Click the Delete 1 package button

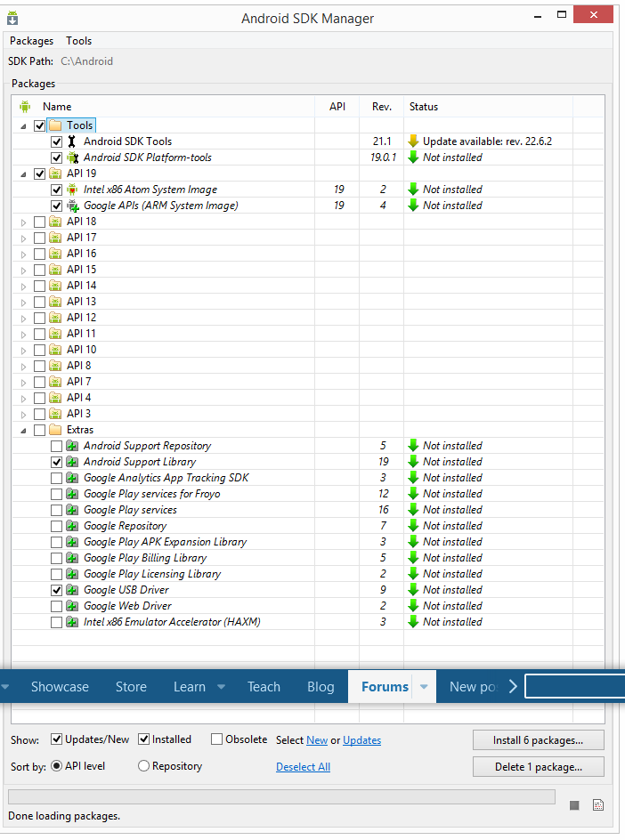538,767
